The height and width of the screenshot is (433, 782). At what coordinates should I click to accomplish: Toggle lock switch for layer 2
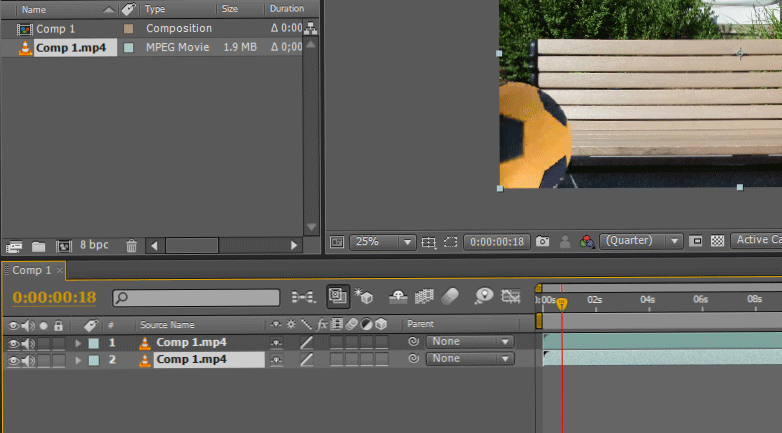(x=59, y=360)
